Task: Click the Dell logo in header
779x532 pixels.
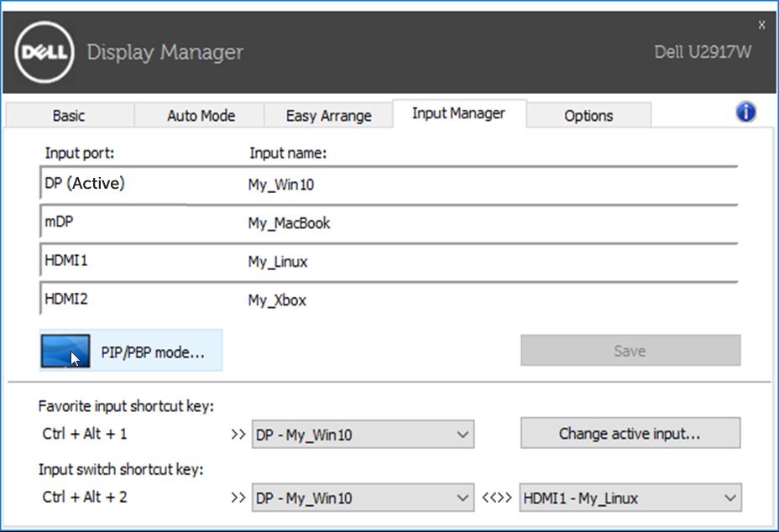Action: [x=44, y=52]
